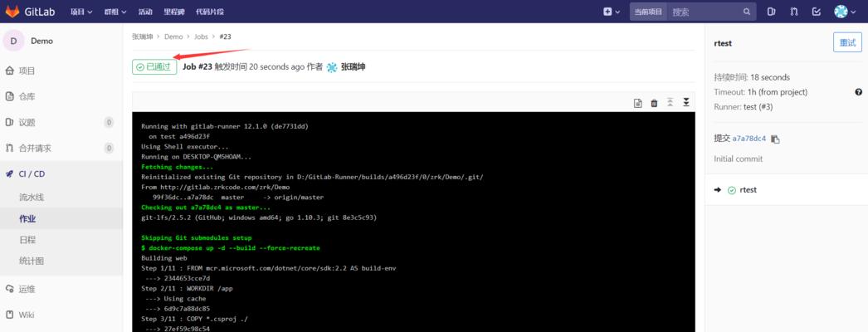Image resolution: width=868 pixels, height=332 pixels.
Task: Click the search magnifier icon
Action: pyautogui.click(x=747, y=12)
